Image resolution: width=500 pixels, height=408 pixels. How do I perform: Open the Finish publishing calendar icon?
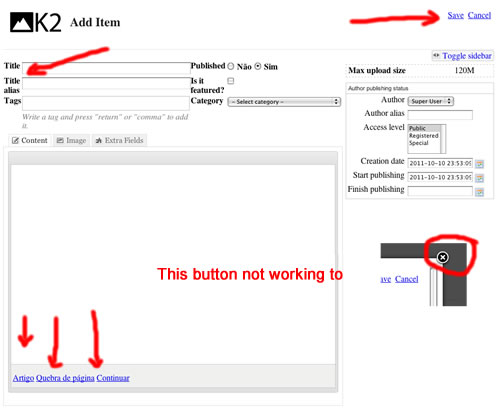pos(479,192)
